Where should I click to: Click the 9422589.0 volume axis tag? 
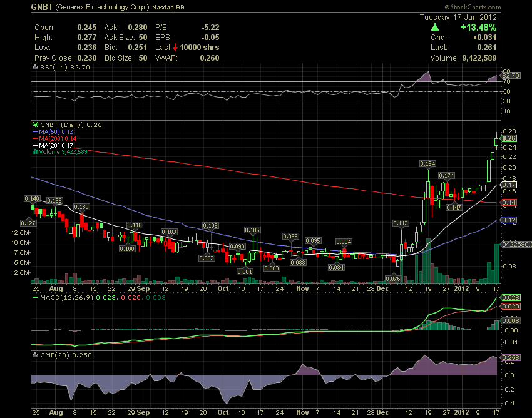coord(517,244)
